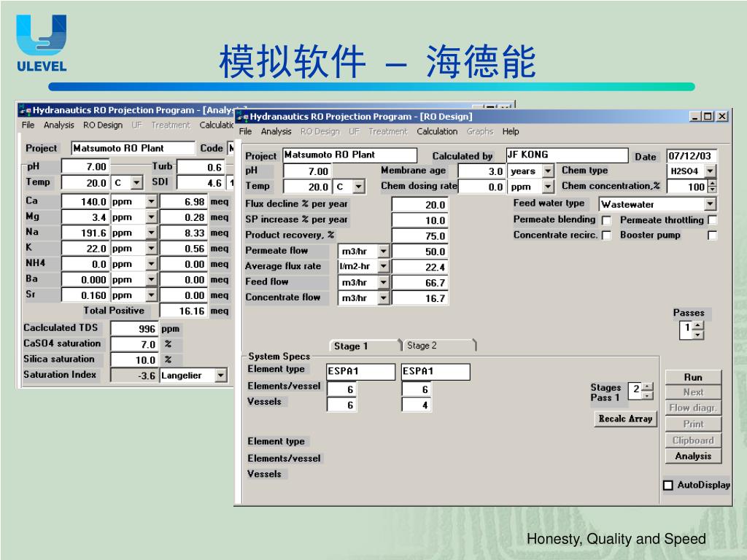The image size is (747, 560).
Task: Open the Temp unit dropdown in RO Design
Action: pos(359,187)
